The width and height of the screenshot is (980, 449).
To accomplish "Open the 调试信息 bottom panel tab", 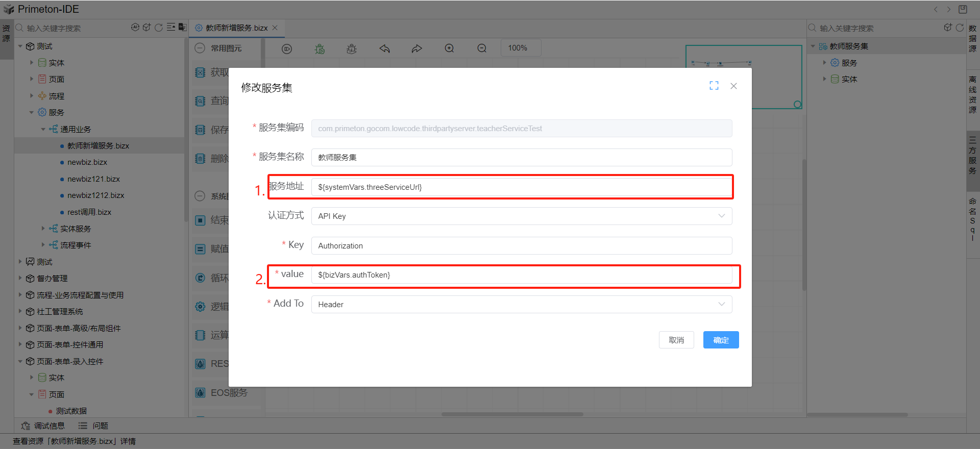I will [x=43, y=426].
